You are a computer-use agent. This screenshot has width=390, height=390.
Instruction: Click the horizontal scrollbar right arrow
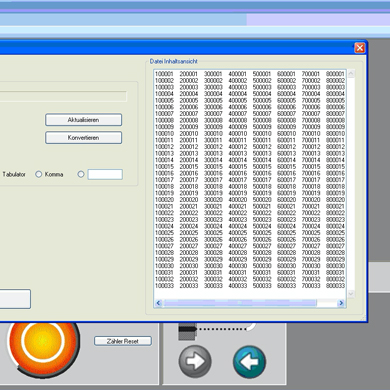pos(341,303)
